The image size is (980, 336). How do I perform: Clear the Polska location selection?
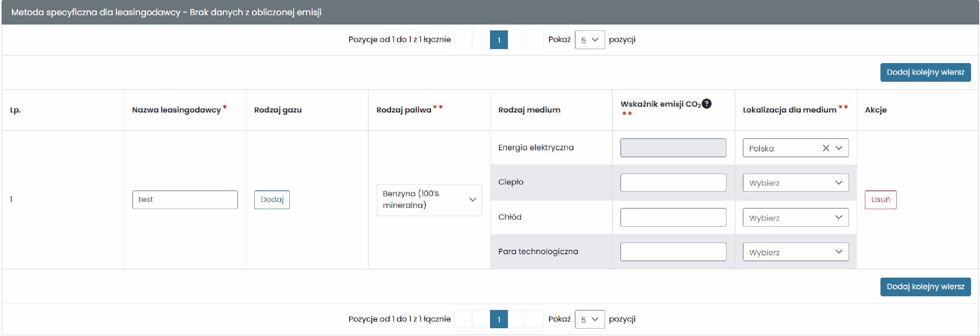826,148
